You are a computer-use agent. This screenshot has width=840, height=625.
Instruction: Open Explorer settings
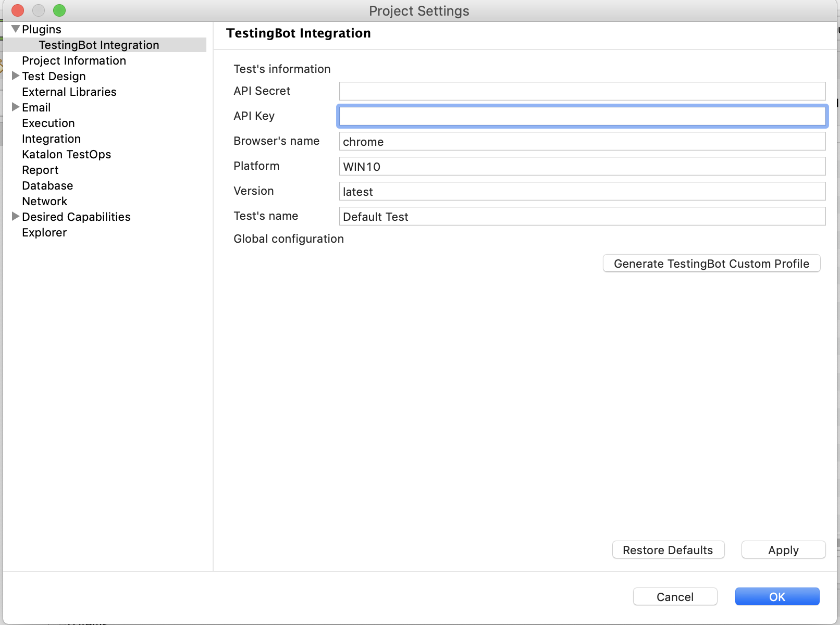tap(44, 233)
